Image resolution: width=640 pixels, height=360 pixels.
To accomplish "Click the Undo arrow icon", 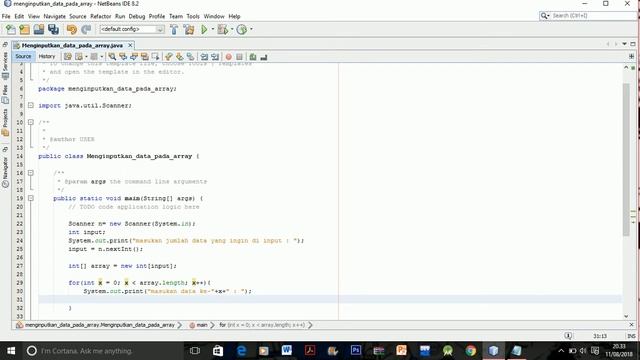I will click(x=72, y=29).
